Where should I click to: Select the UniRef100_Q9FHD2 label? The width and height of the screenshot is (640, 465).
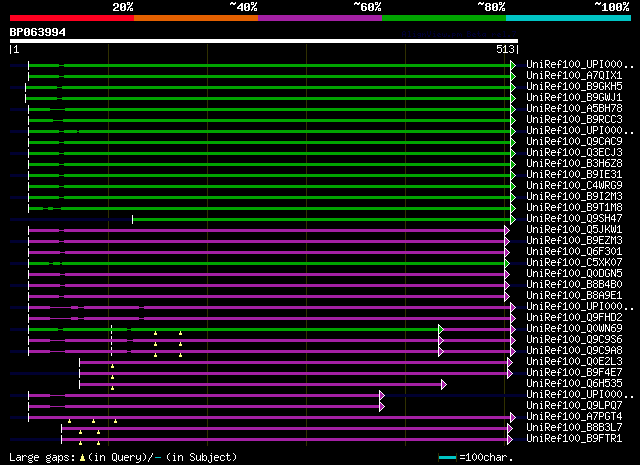[574, 318]
